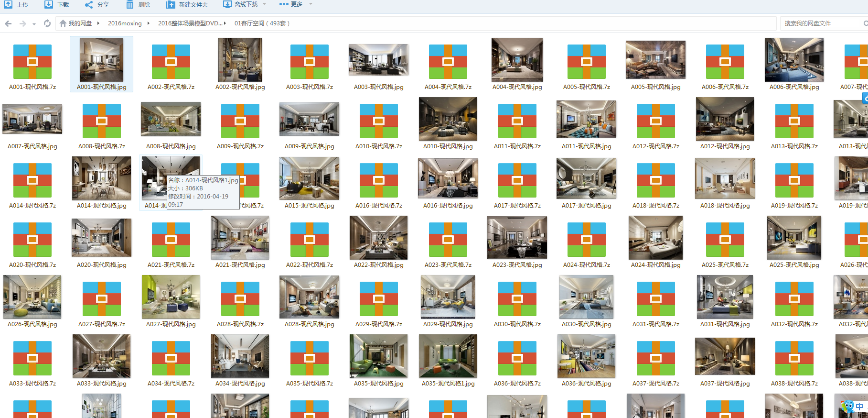Share the selection with 分享

(97, 4)
